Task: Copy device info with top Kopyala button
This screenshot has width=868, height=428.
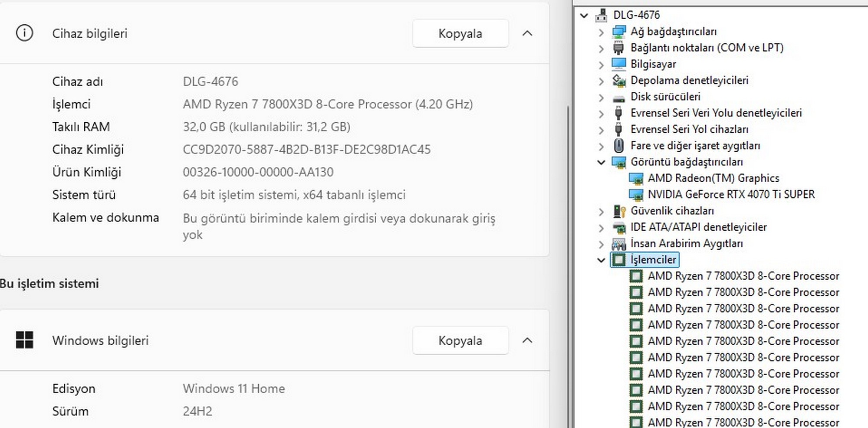Action: pyautogui.click(x=460, y=33)
